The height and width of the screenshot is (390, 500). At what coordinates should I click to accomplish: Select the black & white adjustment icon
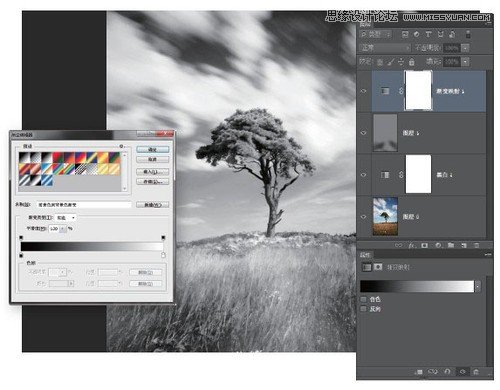pyautogui.click(x=385, y=175)
